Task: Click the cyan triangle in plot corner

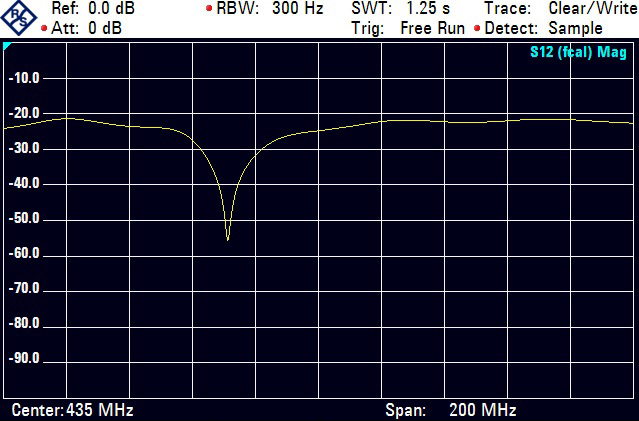Action: click(x=8, y=47)
